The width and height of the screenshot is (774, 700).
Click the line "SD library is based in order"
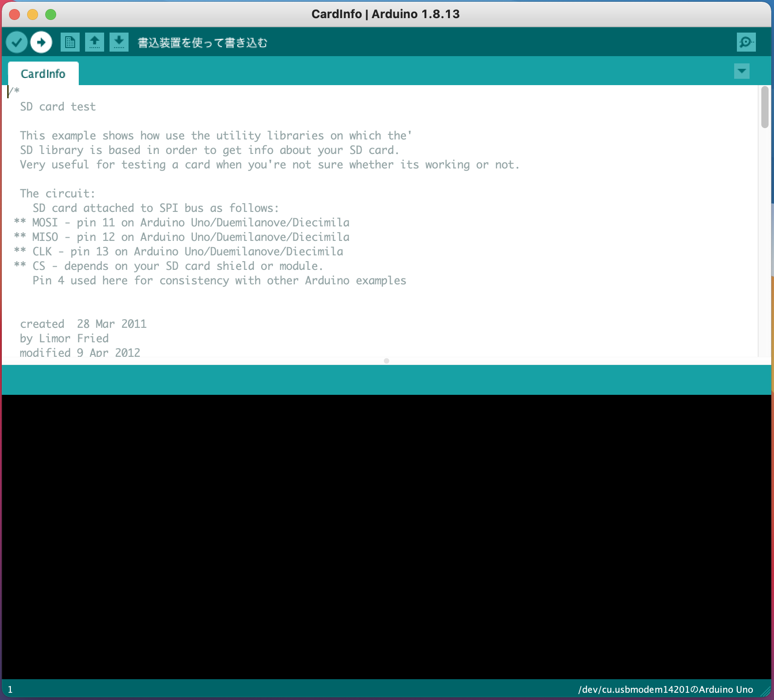pyautogui.click(x=210, y=150)
